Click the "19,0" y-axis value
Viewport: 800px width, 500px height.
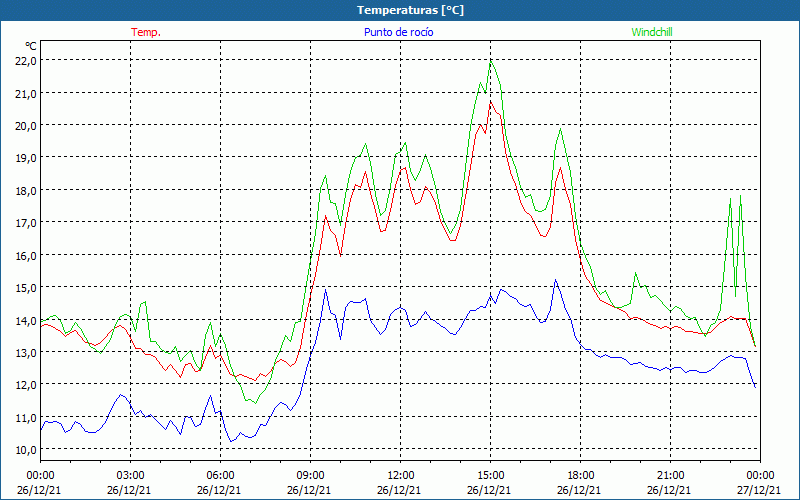pos(26,158)
